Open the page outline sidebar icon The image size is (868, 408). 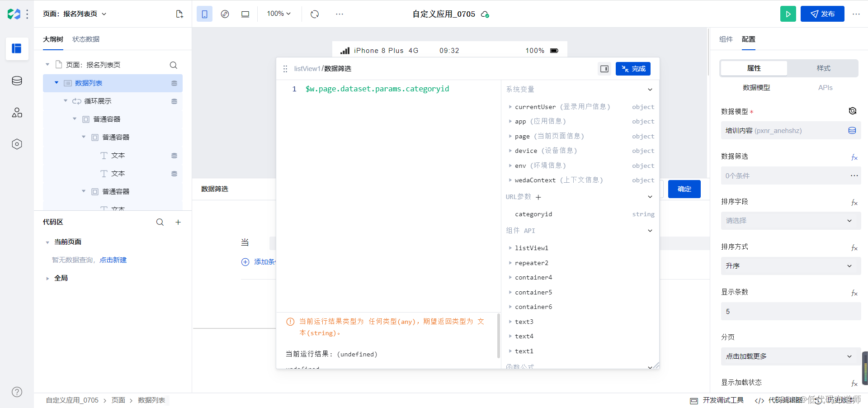17,48
